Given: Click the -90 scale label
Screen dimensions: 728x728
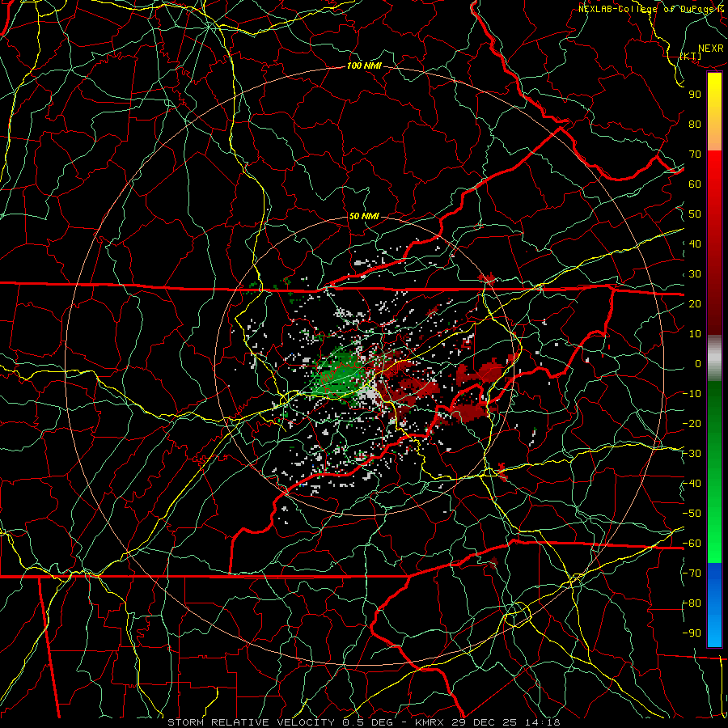Looking at the screenshot, I should (x=692, y=633).
